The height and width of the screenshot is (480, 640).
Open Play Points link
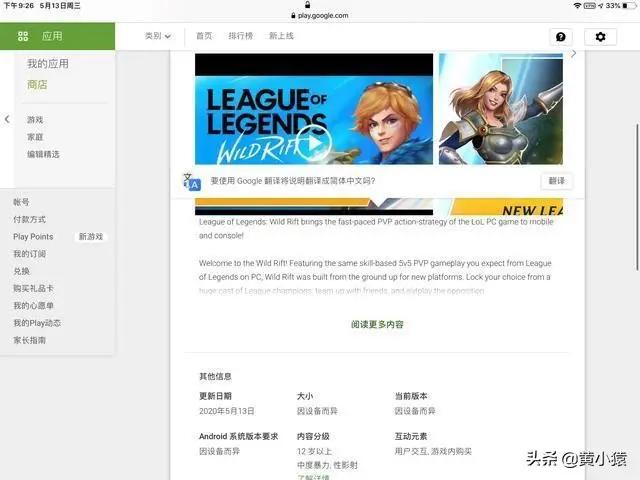click(33, 237)
